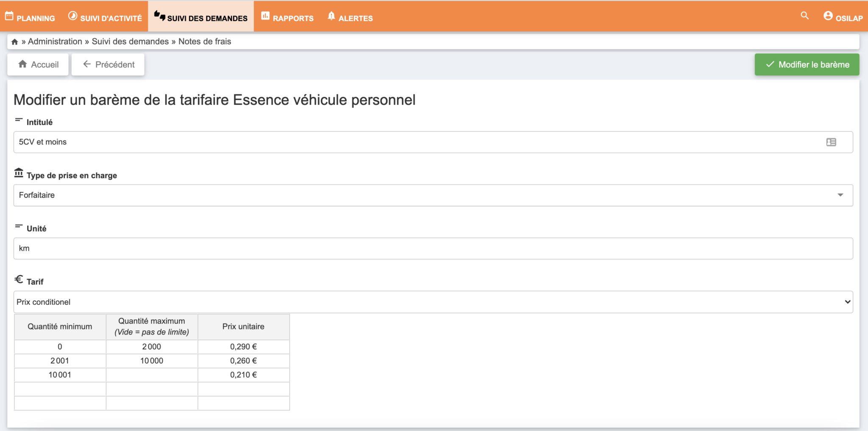Click the Type de prise en charge label
This screenshot has height=431, width=868.
pos(72,175)
